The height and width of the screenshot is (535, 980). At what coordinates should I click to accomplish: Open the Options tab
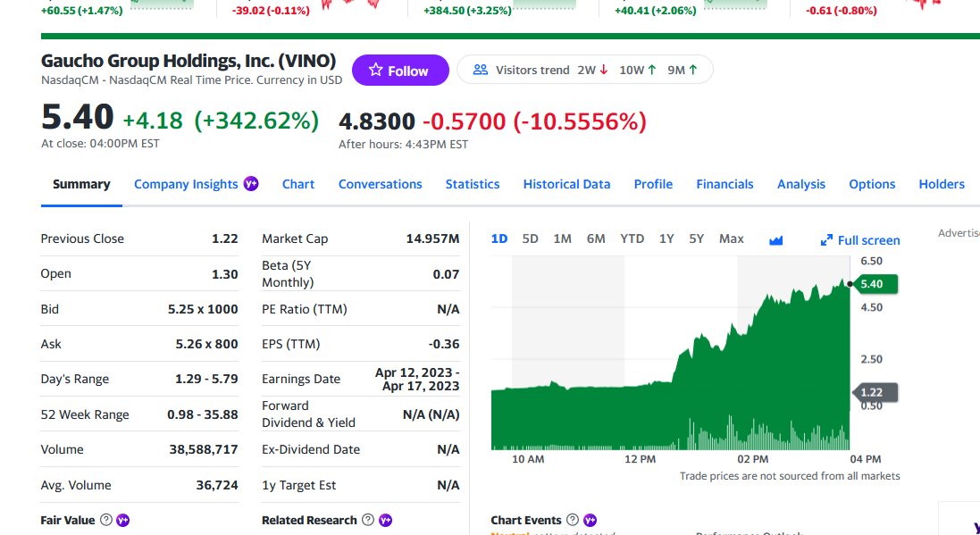click(x=872, y=184)
